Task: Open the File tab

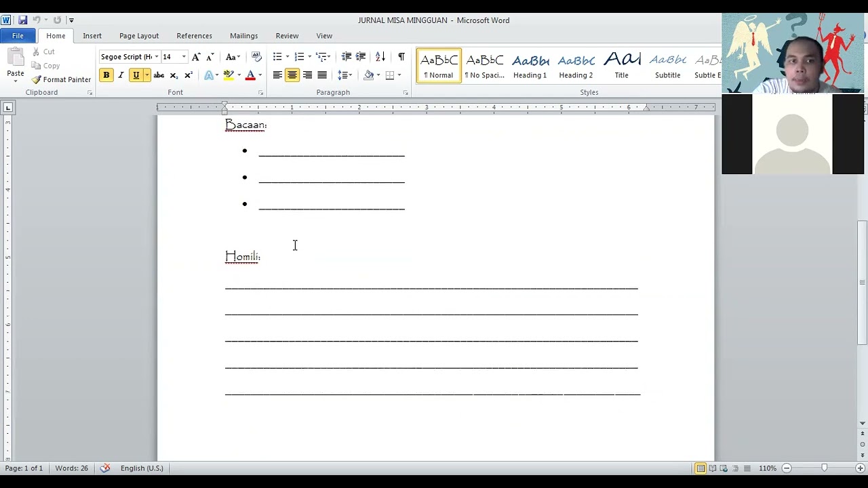Action: coord(18,36)
